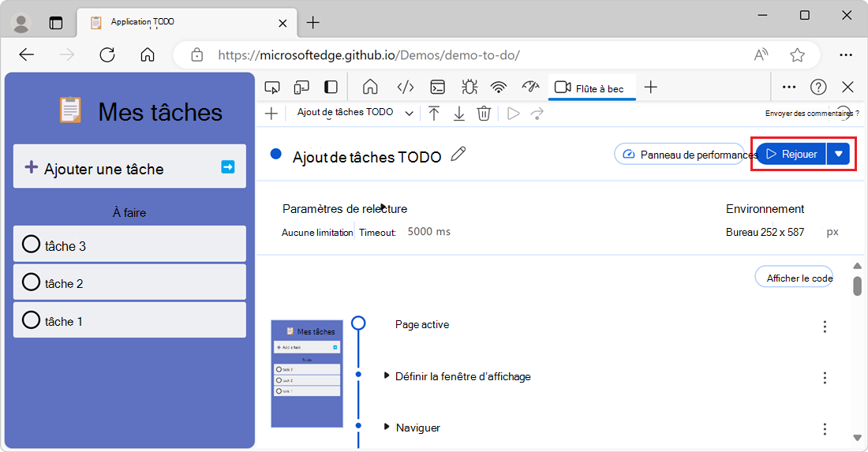This screenshot has height=452, width=868.
Task: Toggle device emulation icon
Action: pos(301,88)
